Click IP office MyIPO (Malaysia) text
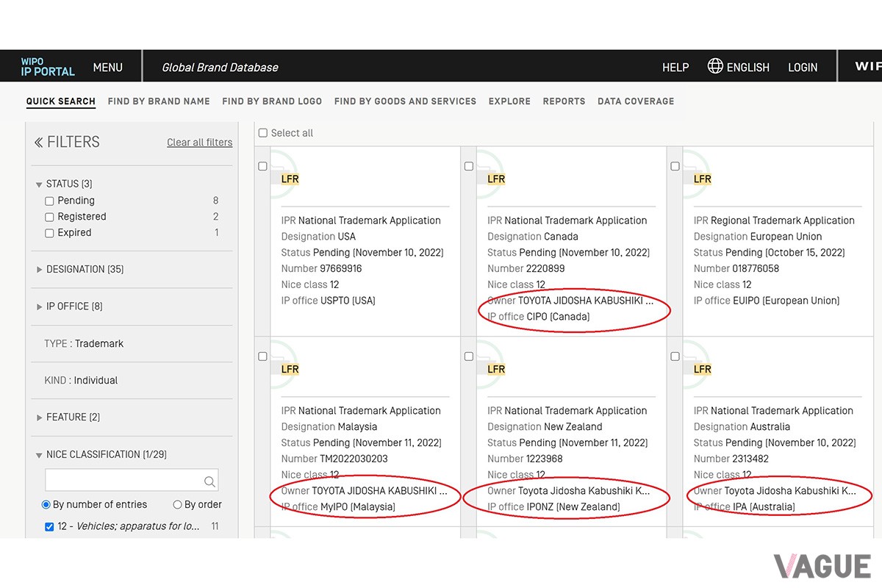The width and height of the screenshot is (882, 588). coord(338,507)
